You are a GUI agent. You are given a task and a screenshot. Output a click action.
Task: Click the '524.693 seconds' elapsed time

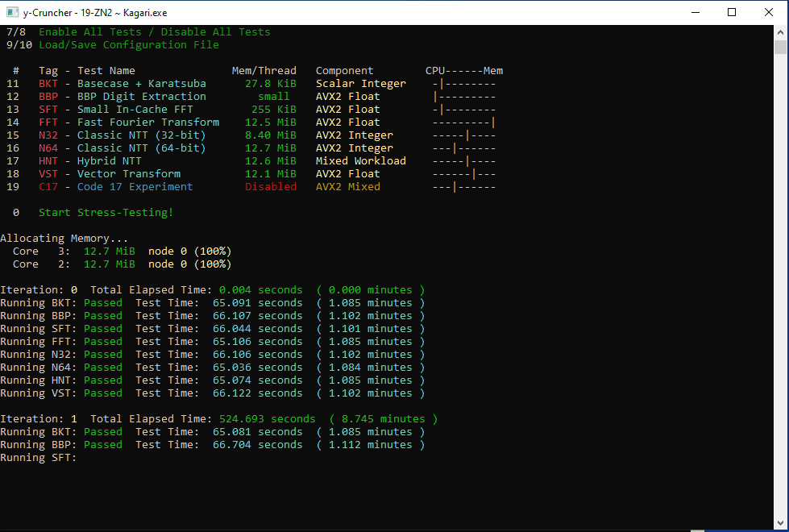coord(268,419)
